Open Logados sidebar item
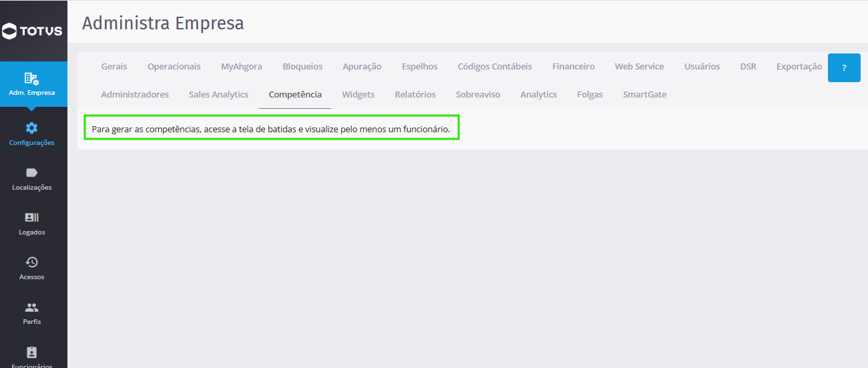 tap(32, 224)
